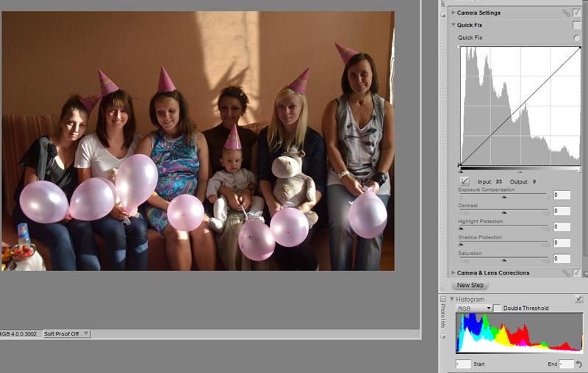Click the Exposure Compensation value field

tap(562, 195)
